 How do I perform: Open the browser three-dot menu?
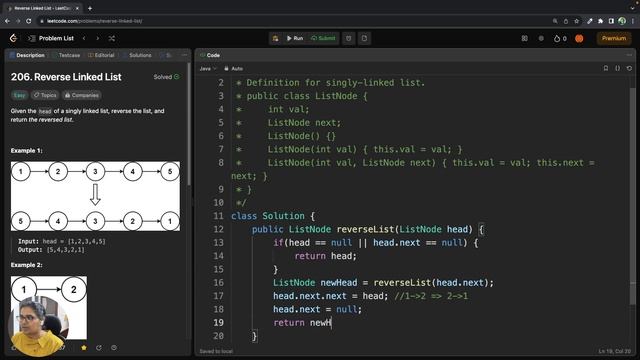[x=633, y=21]
